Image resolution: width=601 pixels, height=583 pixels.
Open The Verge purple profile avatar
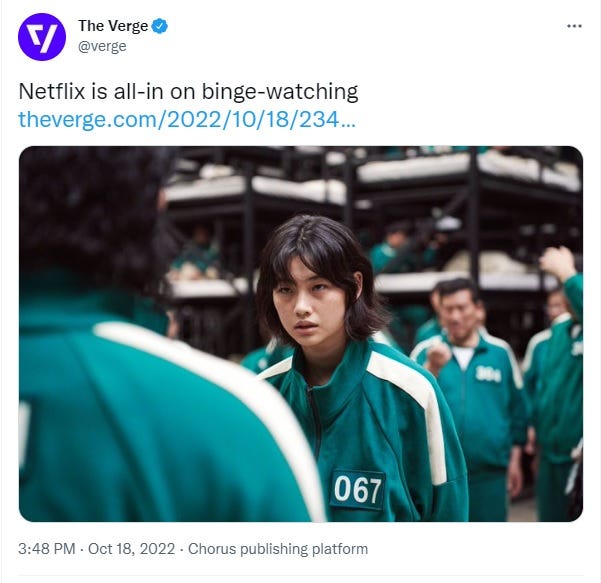tap(42, 37)
